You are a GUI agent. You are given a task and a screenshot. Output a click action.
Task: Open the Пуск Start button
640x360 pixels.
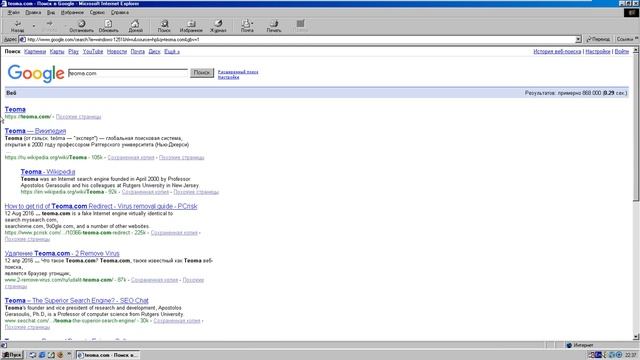click(12, 355)
